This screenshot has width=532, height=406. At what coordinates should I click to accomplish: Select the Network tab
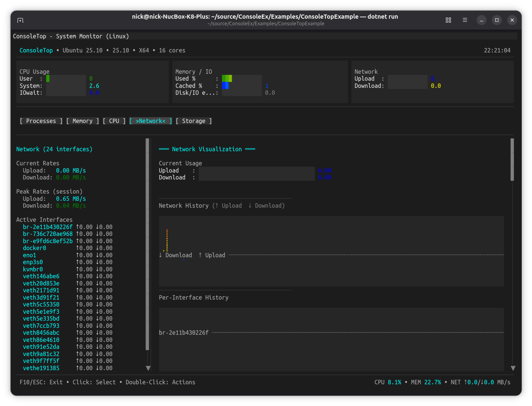click(x=151, y=121)
